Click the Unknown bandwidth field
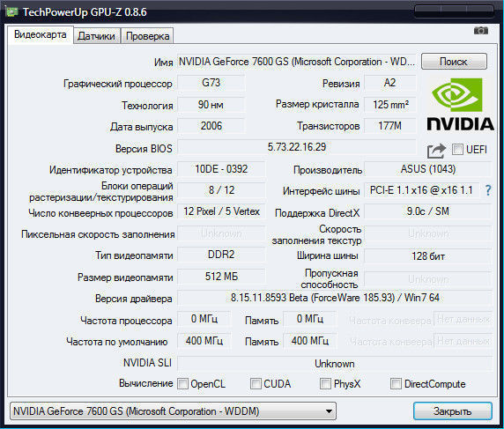The image size is (504, 429). 428,279
